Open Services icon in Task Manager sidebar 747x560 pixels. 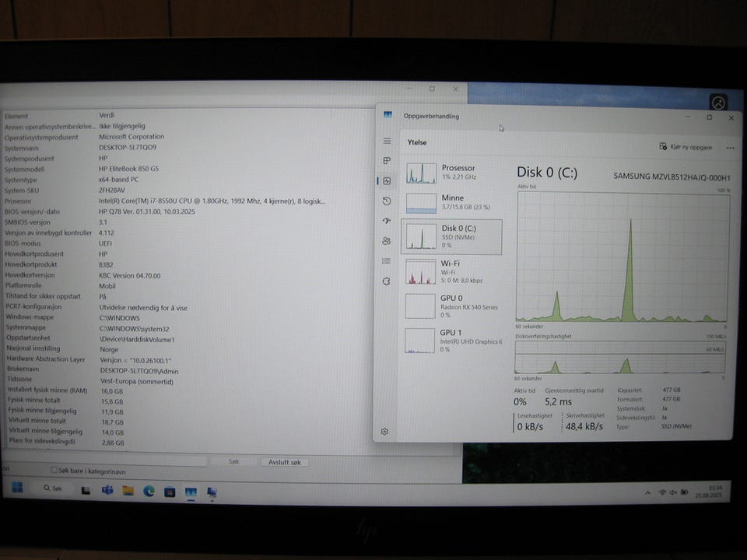click(387, 281)
